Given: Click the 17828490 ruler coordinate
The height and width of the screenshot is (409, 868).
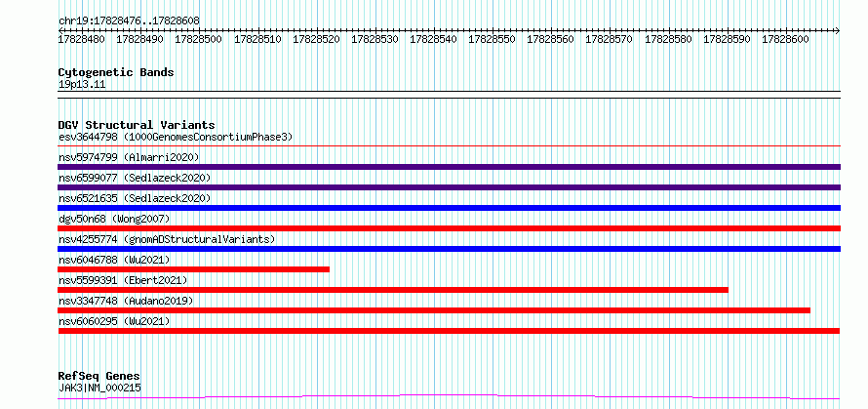Looking at the screenshot, I should pyautogui.click(x=140, y=39).
